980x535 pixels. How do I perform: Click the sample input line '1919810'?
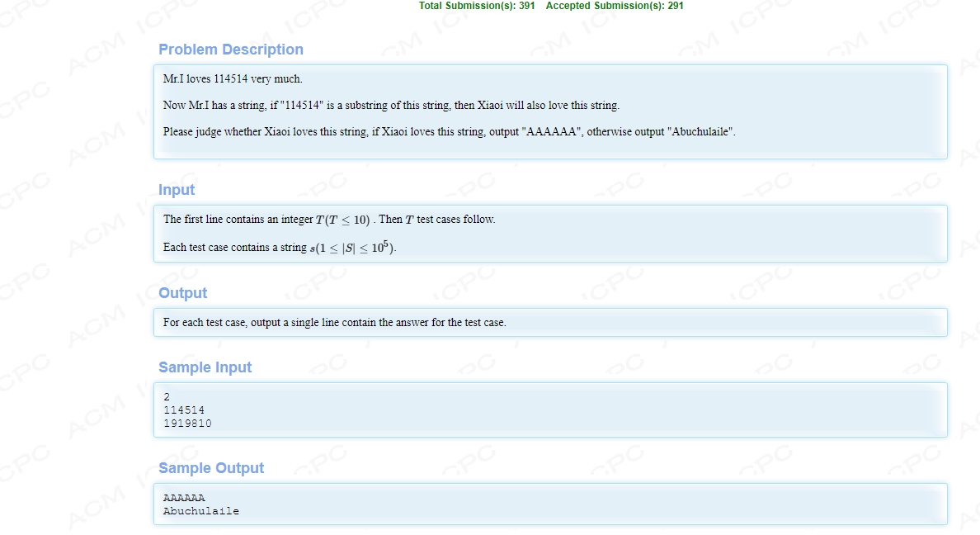coord(187,423)
